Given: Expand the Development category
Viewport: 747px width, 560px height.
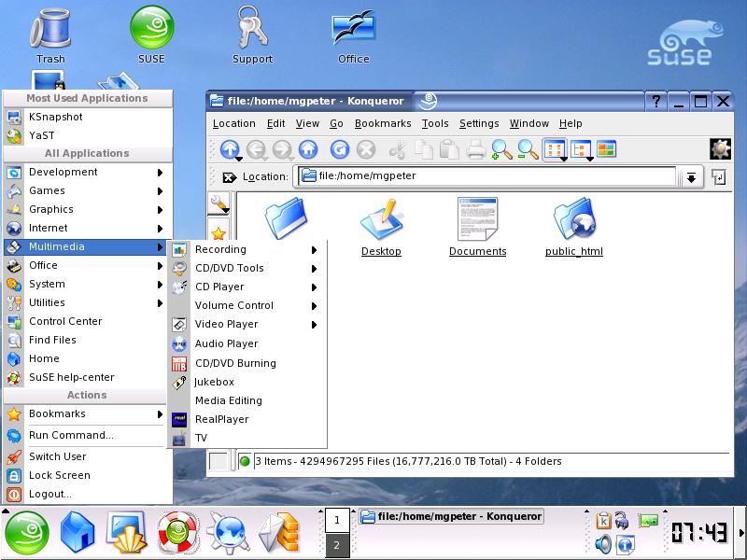Looking at the screenshot, I should [86, 172].
